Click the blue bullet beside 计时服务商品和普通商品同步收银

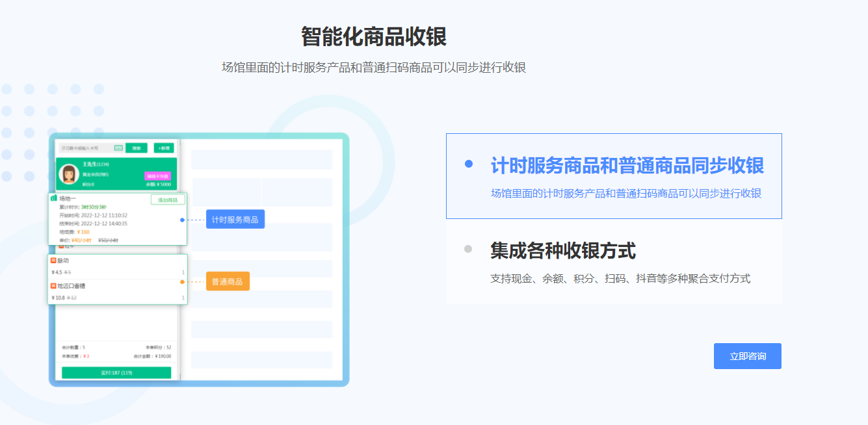[469, 164]
